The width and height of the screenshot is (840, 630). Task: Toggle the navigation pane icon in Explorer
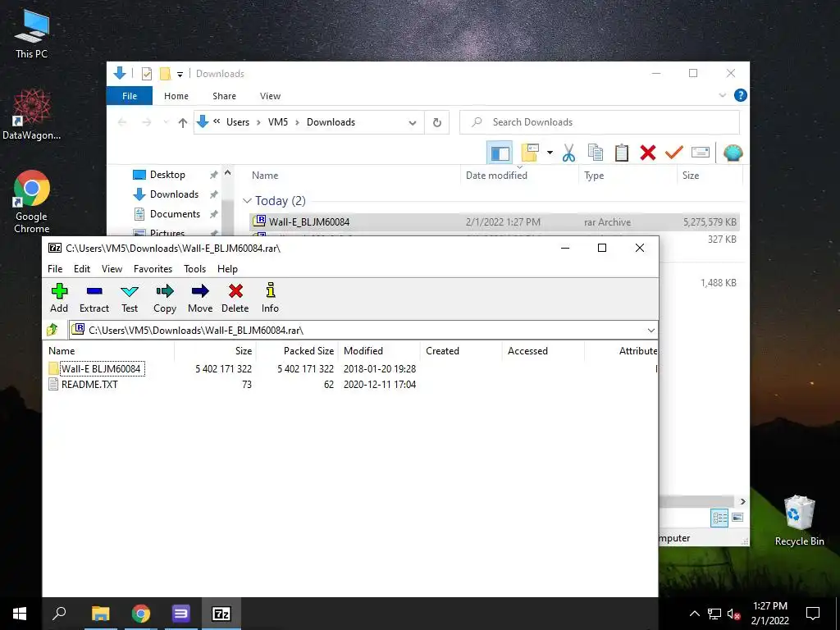point(500,153)
